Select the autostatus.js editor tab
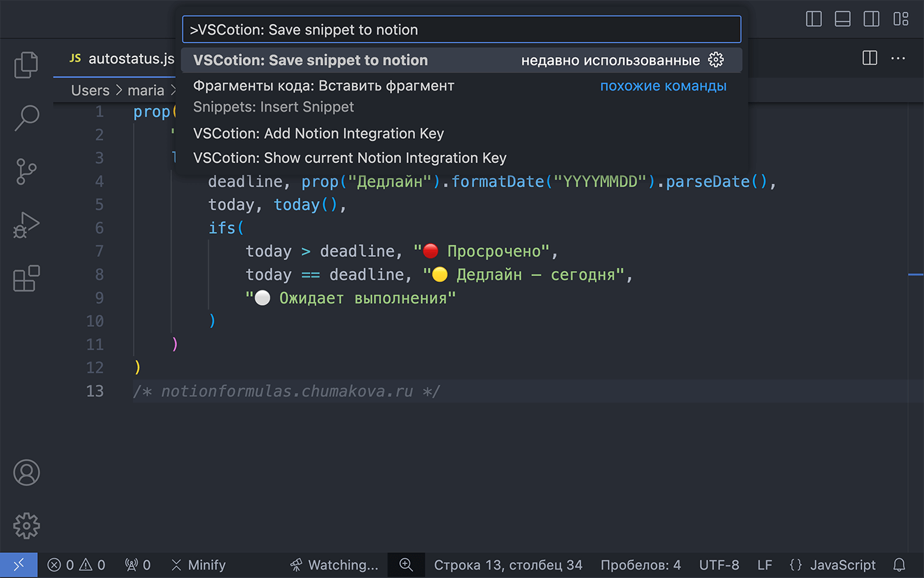 pyautogui.click(x=122, y=59)
